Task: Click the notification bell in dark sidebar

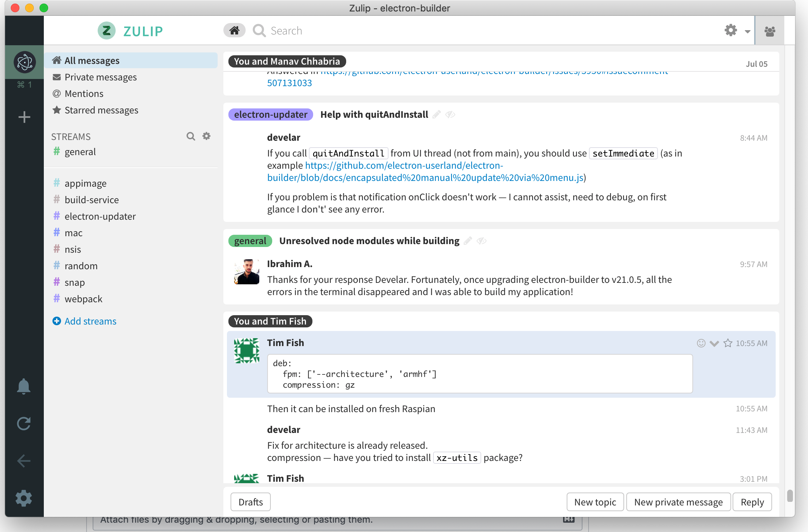Action: tap(24, 387)
